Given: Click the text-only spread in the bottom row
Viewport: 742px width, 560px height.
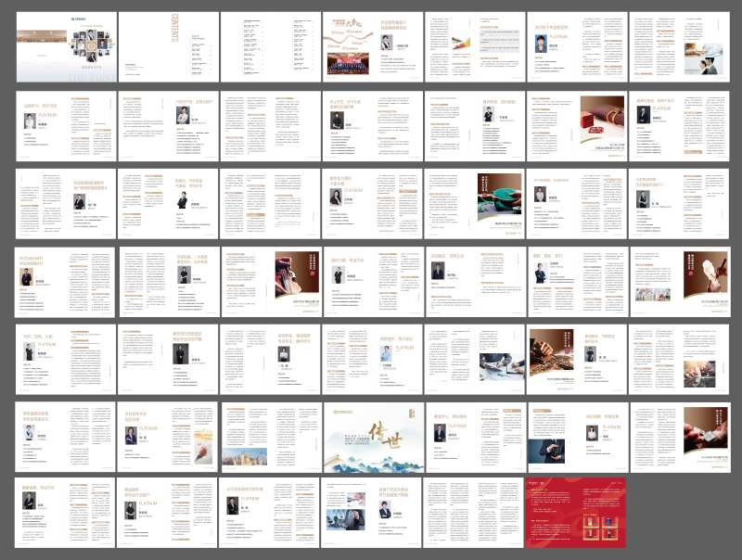Looking at the screenshot, I should (x=475, y=512).
